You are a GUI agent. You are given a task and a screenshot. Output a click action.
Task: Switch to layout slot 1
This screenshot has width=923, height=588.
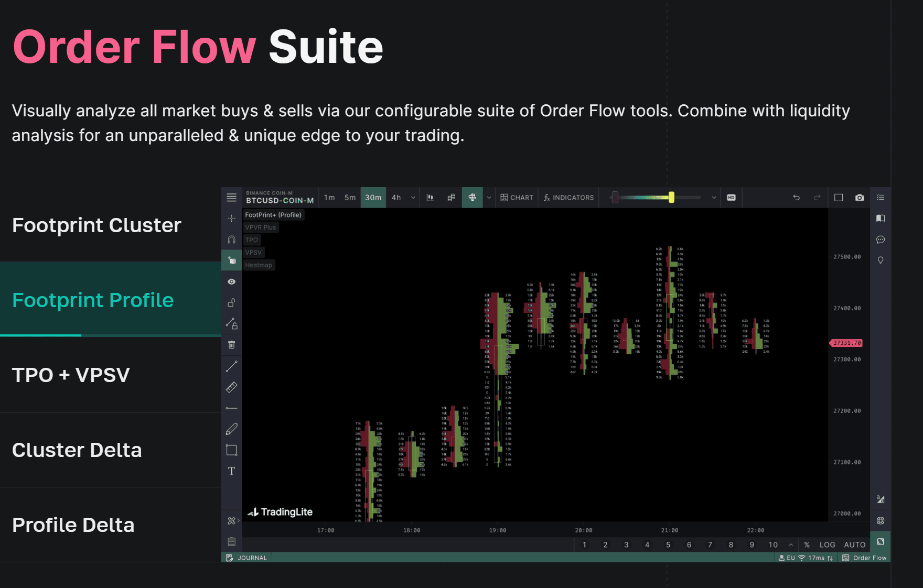click(x=584, y=545)
